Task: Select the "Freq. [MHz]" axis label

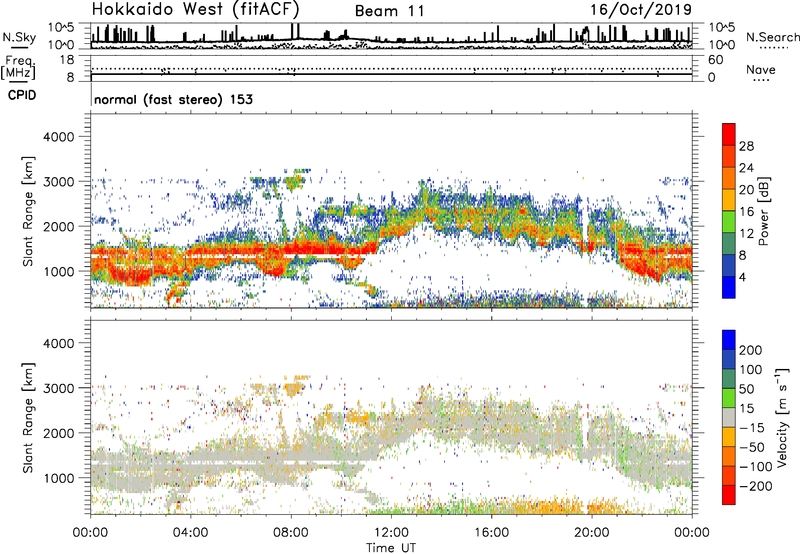Action: (18, 68)
